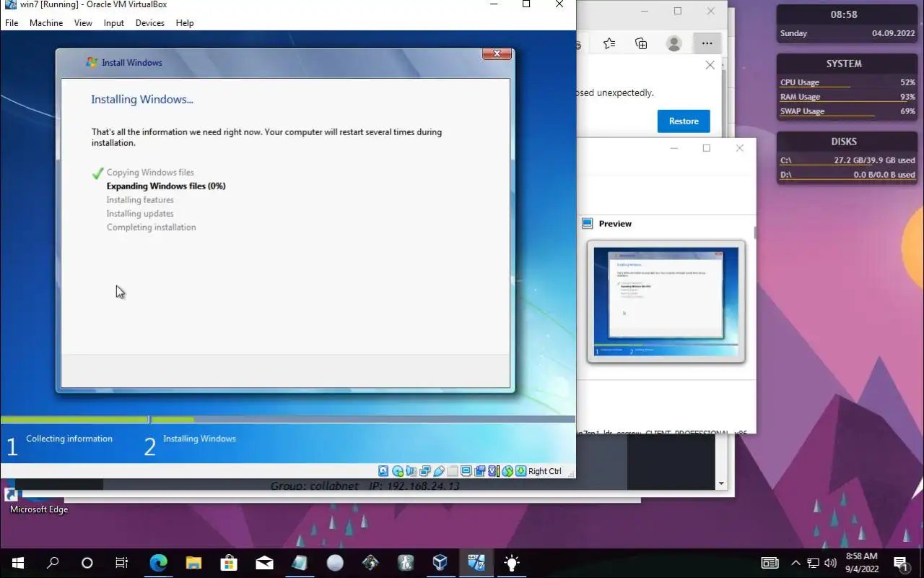Click the 08:58 clock widget

coord(844,14)
